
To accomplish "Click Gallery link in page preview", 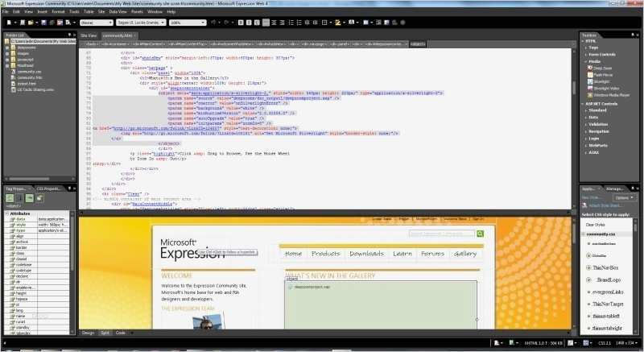I will [465, 254].
